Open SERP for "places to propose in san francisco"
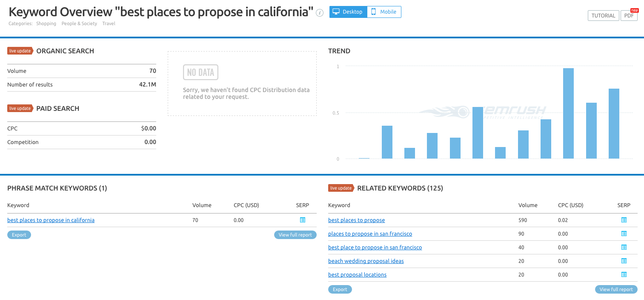 tap(624, 234)
